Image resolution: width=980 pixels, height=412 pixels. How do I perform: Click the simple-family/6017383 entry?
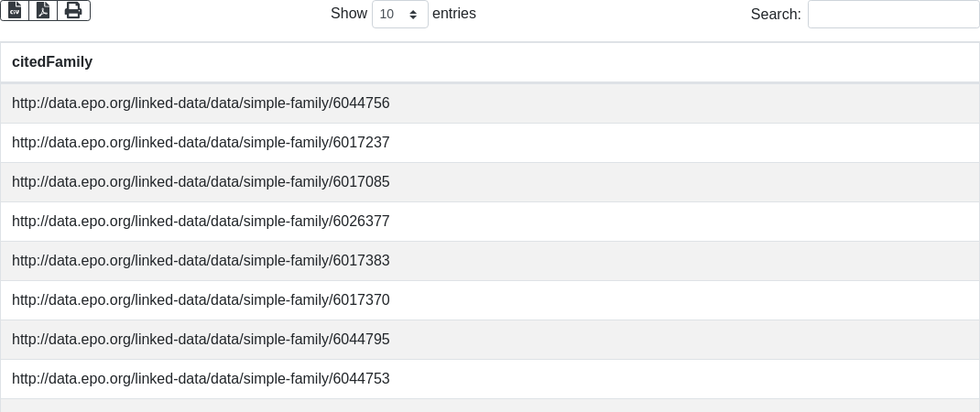tap(201, 261)
